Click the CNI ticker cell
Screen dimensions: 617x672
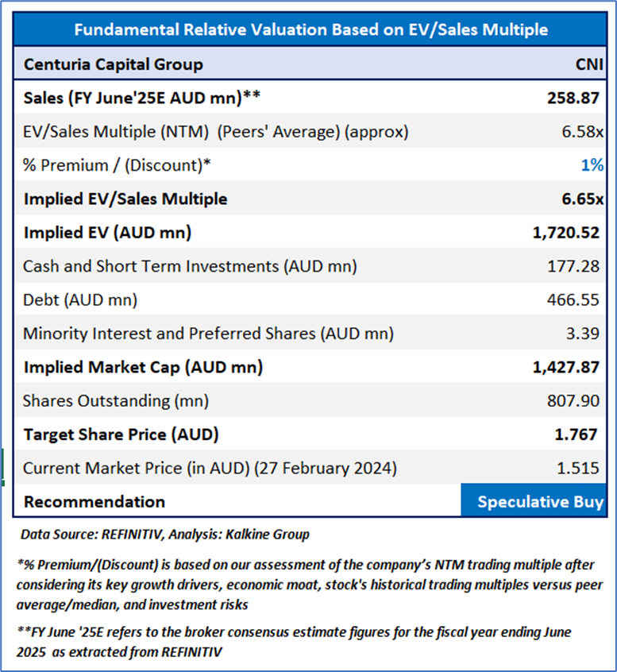click(x=589, y=64)
